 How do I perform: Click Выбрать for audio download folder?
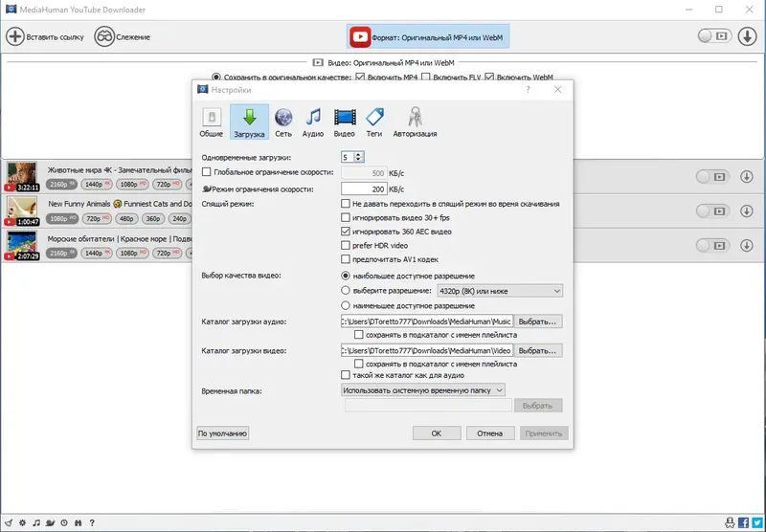pos(537,321)
